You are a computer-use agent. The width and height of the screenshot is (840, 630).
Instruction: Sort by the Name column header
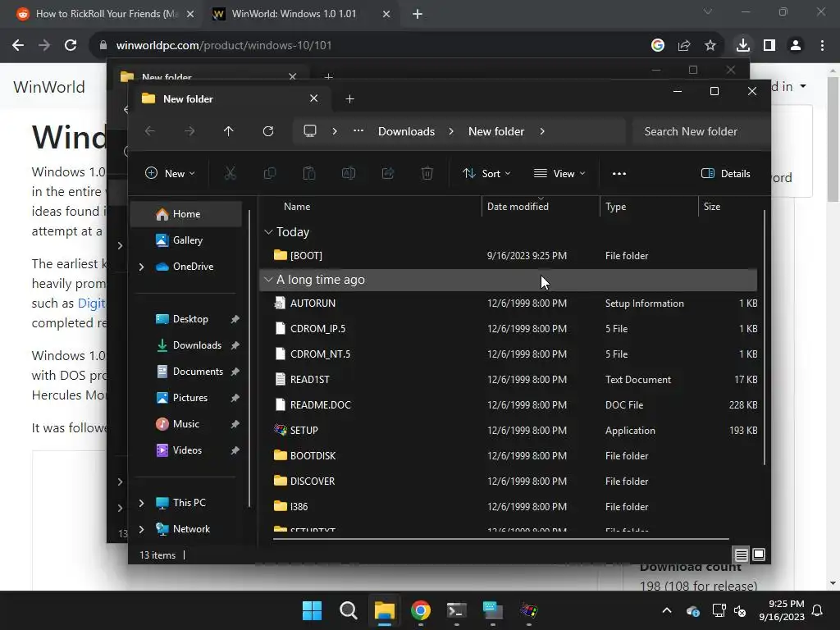click(x=297, y=206)
